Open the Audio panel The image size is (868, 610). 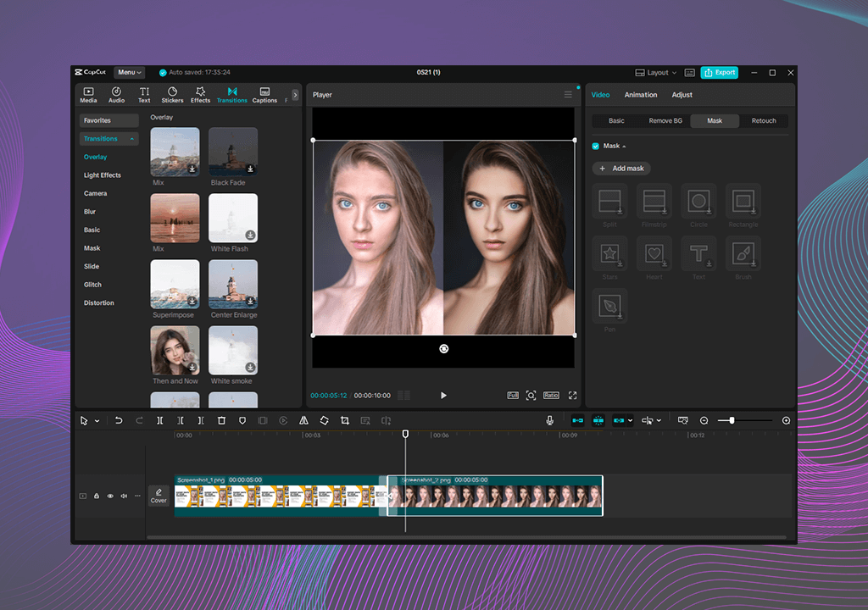(x=116, y=95)
